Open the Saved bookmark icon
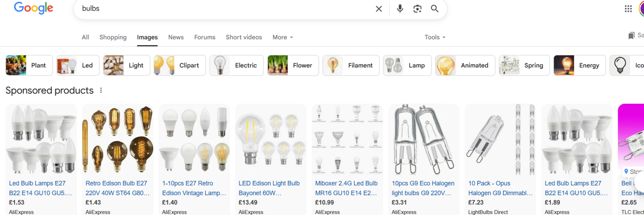Screen dimensions: 644x215 [x=631, y=36]
